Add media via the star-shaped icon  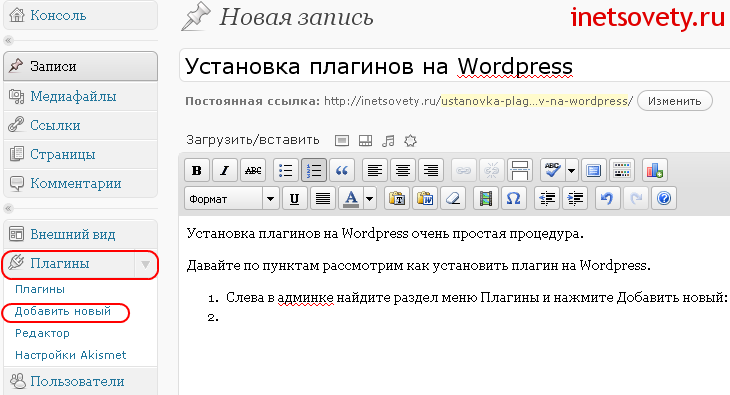click(x=410, y=140)
